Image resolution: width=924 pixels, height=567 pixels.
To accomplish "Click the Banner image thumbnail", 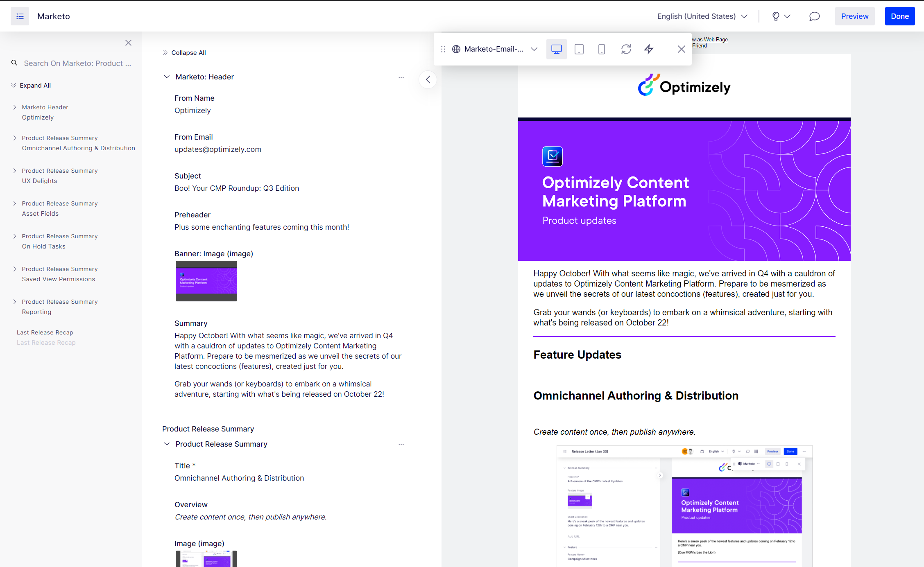I will coord(206,281).
